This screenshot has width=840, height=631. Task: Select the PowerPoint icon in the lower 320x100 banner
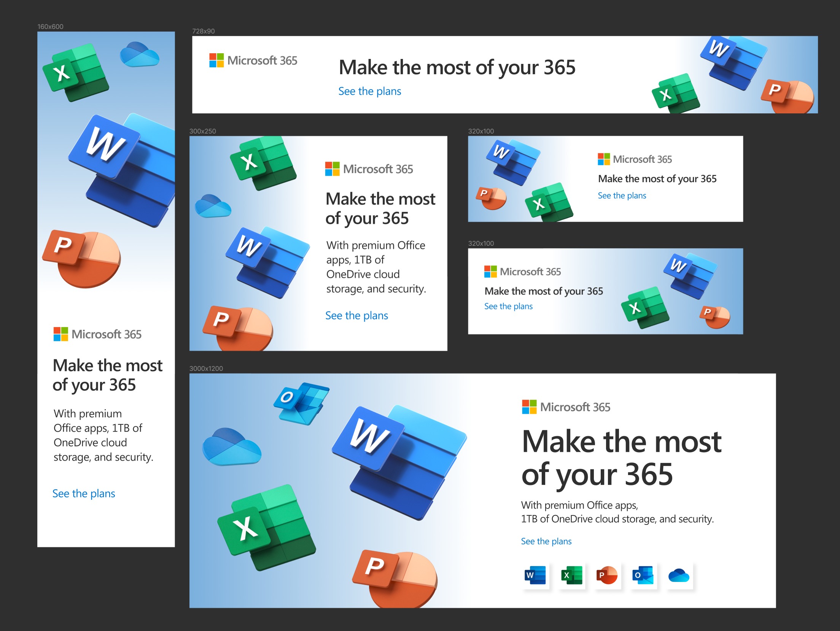tap(715, 317)
